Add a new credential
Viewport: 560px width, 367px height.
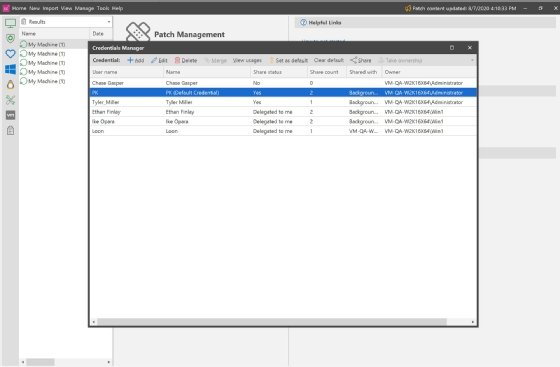[136, 60]
